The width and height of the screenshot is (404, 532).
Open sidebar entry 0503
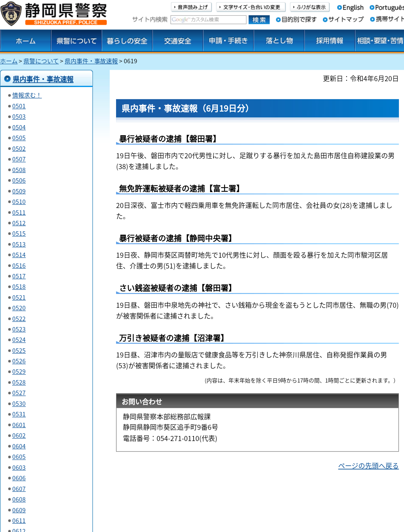tap(19, 117)
